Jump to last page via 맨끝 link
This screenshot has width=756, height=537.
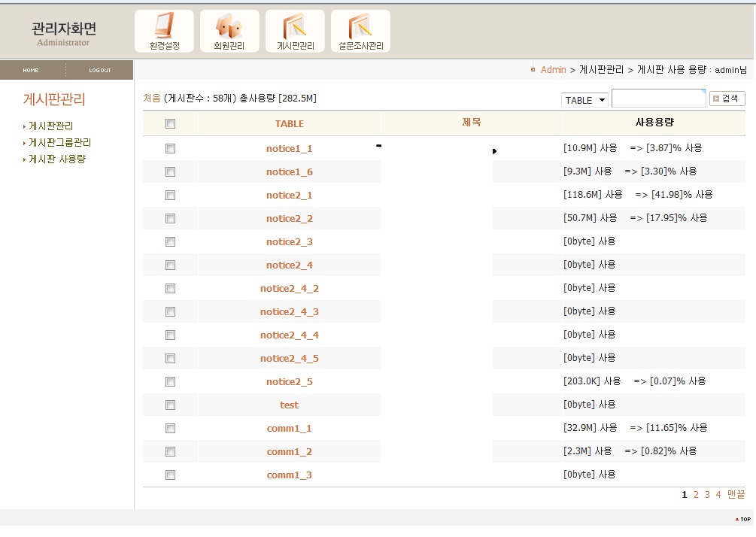pos(736,494)
